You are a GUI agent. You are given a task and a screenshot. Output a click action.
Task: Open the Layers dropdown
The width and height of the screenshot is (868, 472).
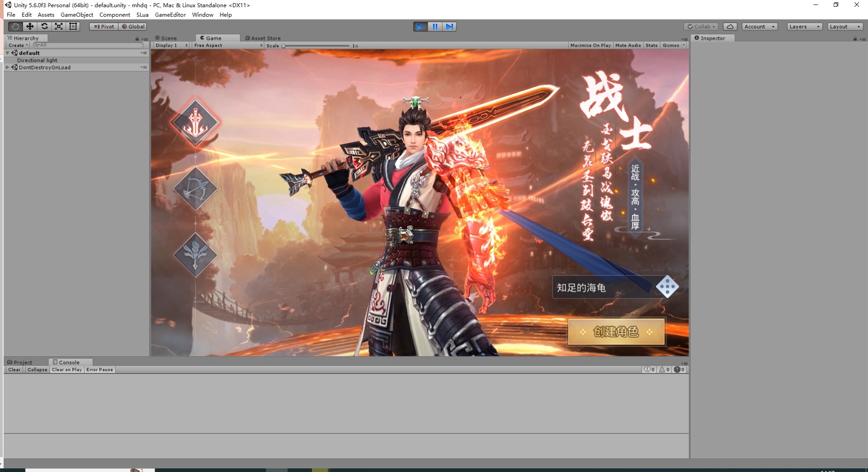pyautogui.click(x=804, y=27)
